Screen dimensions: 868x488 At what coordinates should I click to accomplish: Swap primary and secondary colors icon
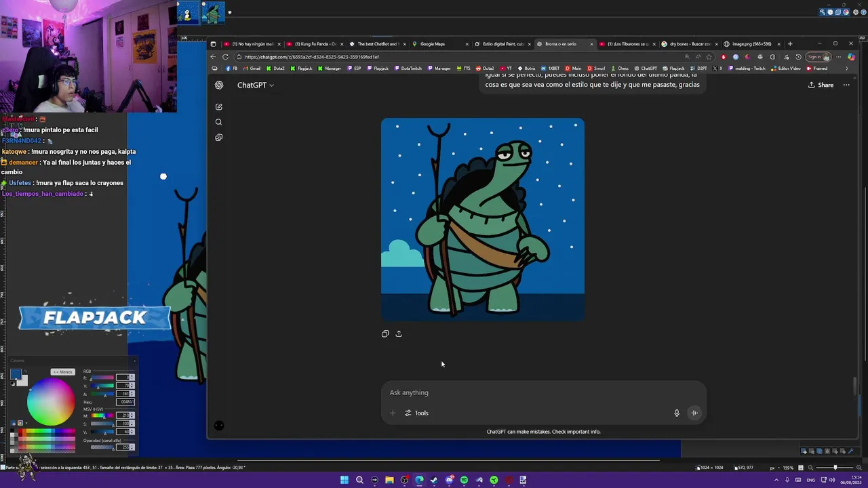click(x=25, y=371)
